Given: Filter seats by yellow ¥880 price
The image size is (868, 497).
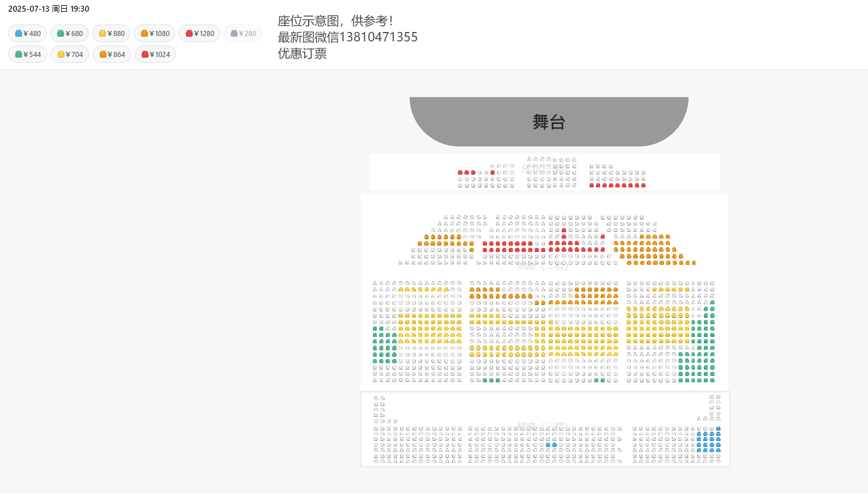Looking at the screenshot, I should [111, 33].
